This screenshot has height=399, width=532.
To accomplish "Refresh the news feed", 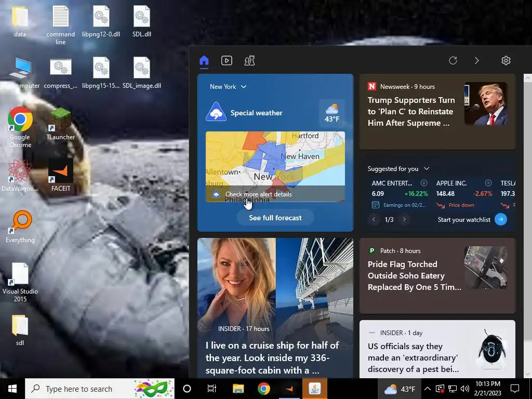I will point(453,61).
